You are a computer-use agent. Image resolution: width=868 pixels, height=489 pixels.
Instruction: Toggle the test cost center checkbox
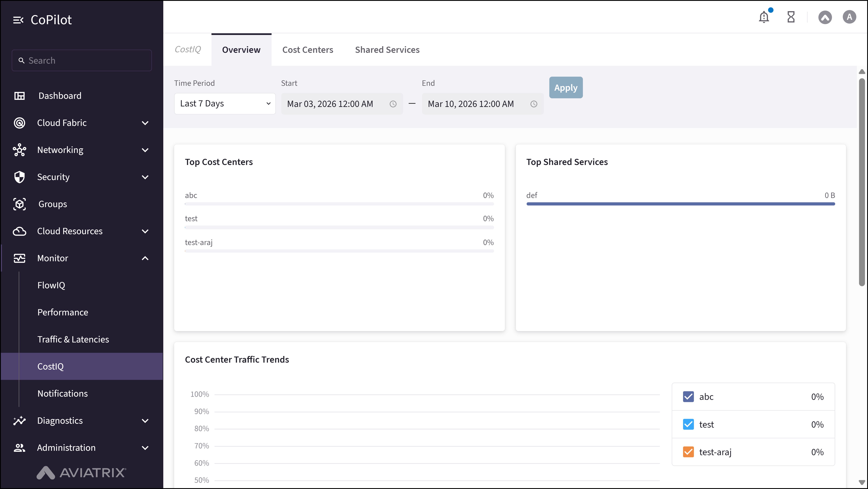[688, 424]
